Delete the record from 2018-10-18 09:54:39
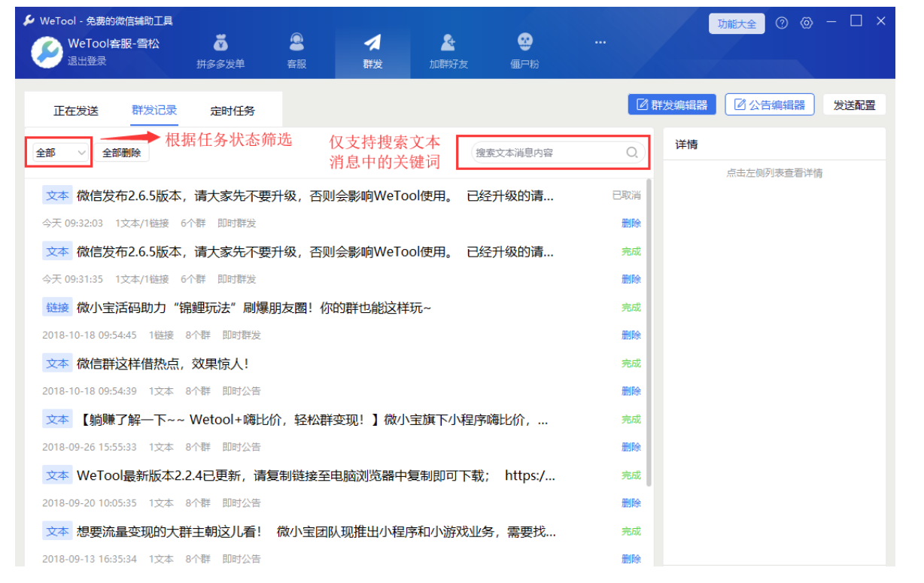924x583 pixels. point(631,391)
